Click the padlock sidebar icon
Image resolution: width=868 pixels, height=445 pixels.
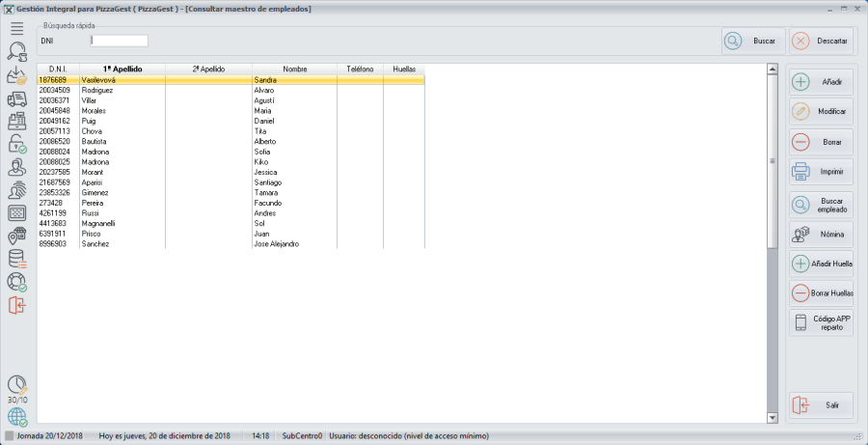pos(16,144)
